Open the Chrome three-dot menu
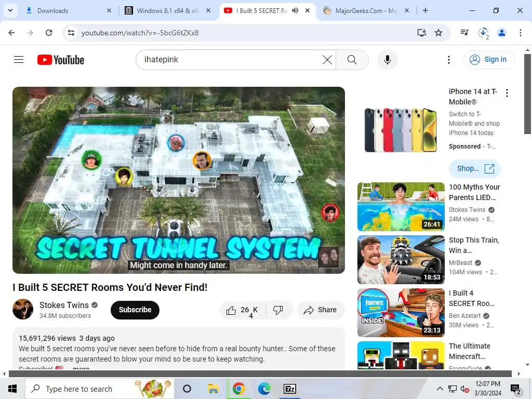The height and width of the screenshot is (399, 532). pos(520,33)
